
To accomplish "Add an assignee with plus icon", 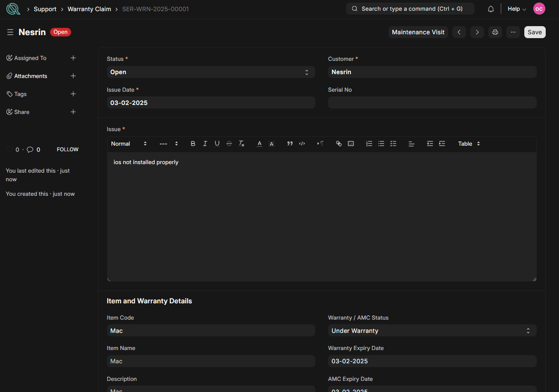I will pyautogui.click(x=73, y=58).
